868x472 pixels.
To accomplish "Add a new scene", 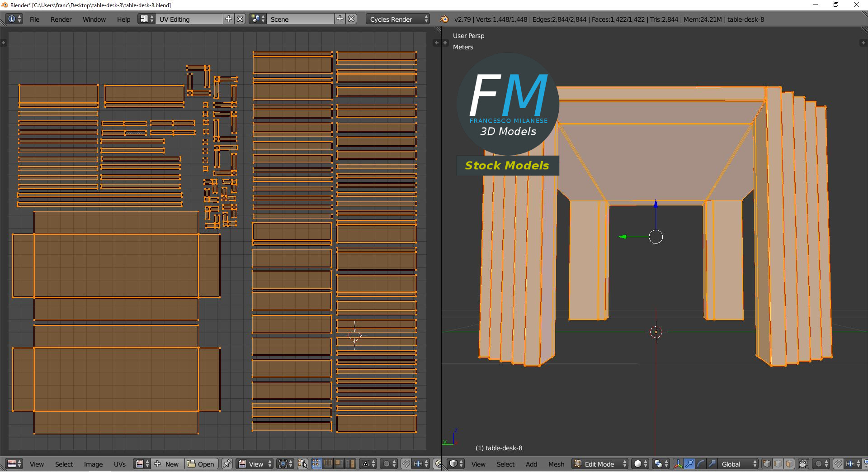I will pyautogui.click(x=340, y=19).
